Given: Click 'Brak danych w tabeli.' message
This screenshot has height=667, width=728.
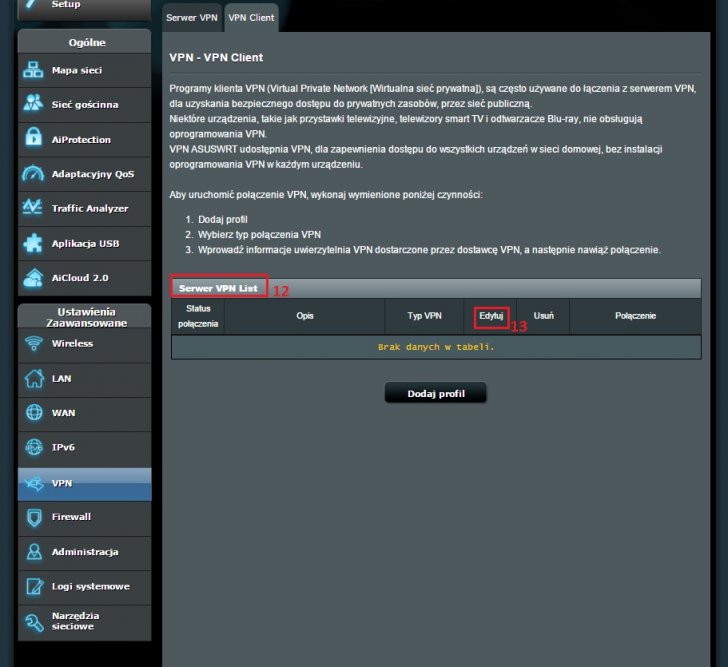Looking at the screenshot, I should (436, 347).
